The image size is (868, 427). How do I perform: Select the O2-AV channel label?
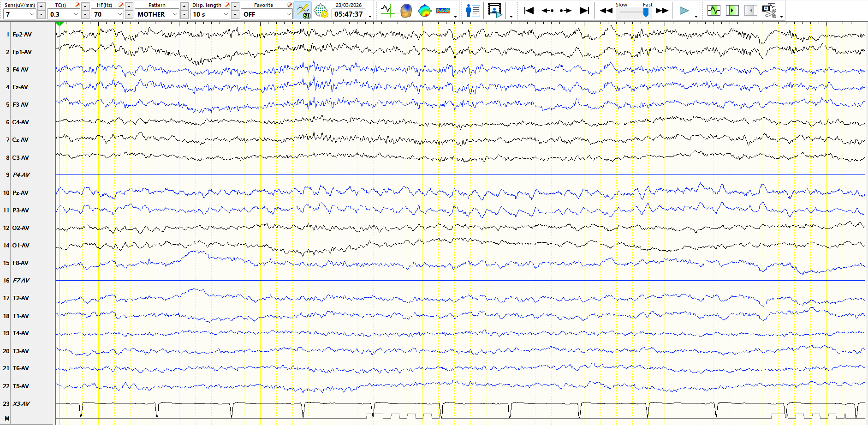[x=21, y=228]
